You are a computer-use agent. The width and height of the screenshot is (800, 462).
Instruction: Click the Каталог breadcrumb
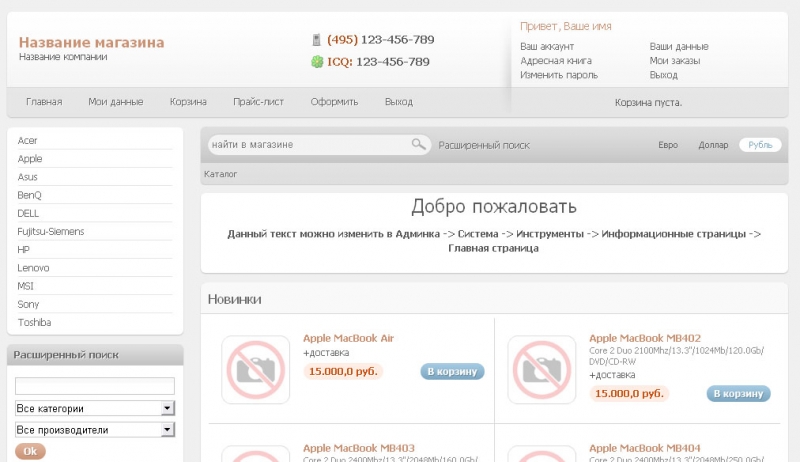point(220,174)
